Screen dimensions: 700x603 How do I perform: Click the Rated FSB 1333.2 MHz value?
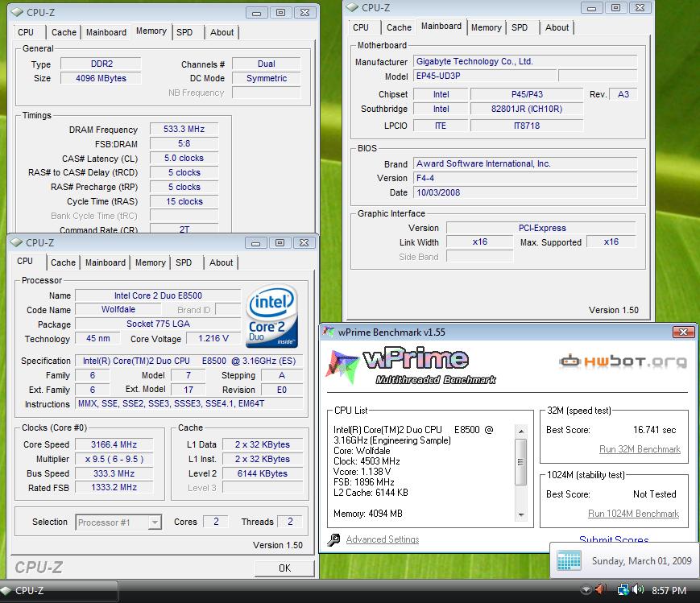coord(114,487)
